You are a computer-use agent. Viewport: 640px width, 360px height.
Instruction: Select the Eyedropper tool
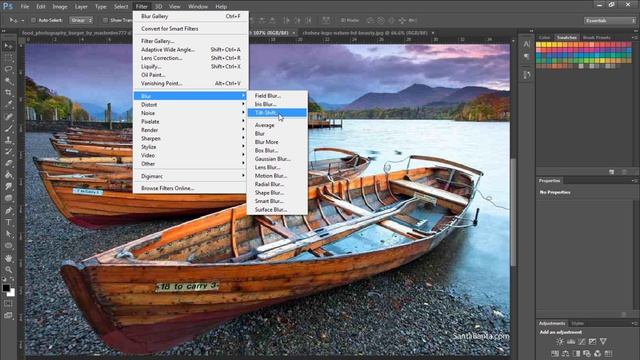8,104
